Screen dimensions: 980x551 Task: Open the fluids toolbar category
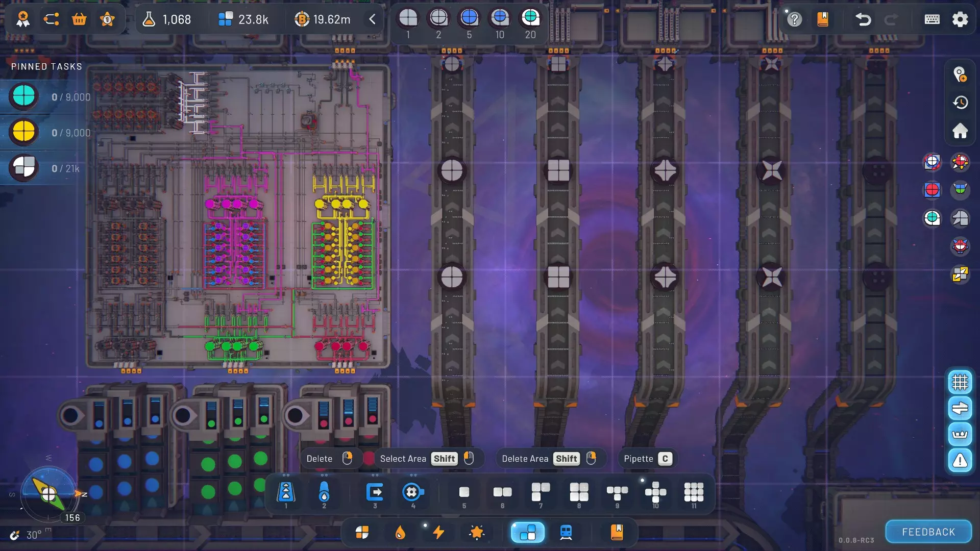(x=400, y=532)
